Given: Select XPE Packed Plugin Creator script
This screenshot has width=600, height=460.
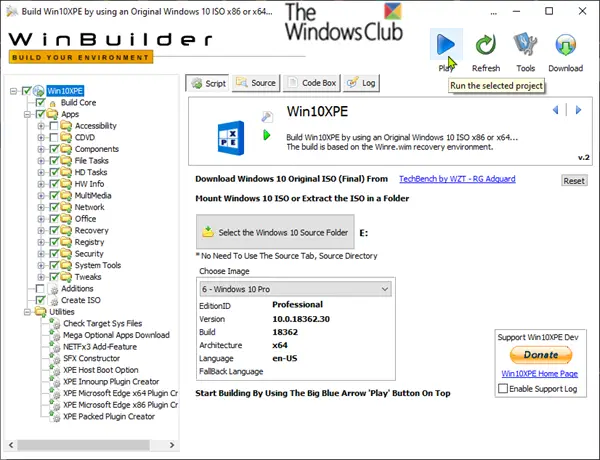Looking at the screenshot, I should (x=109, y=416).
